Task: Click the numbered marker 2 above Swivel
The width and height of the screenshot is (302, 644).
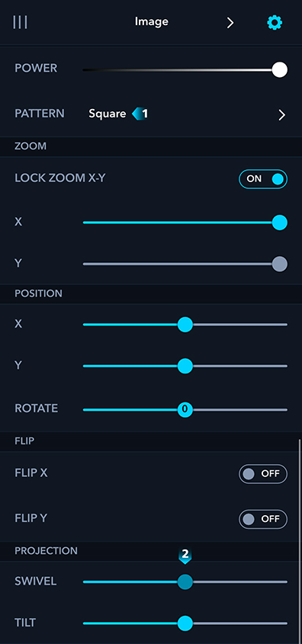Action: coord(185,556)
